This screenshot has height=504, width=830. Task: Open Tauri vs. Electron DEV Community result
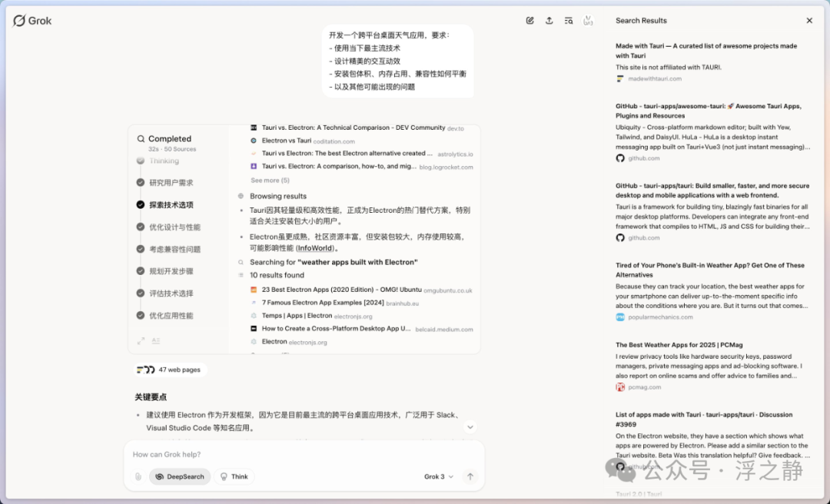pos(353,128)
